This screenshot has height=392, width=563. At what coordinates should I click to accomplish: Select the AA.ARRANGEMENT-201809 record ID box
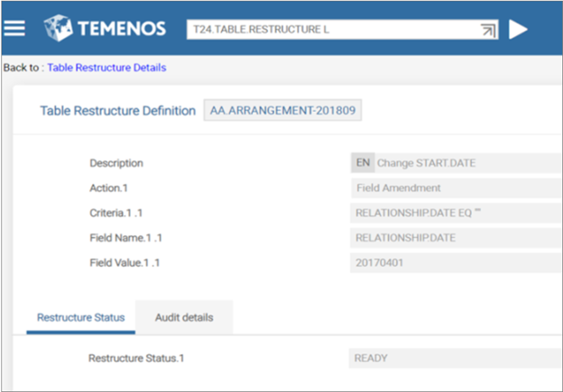click(284, 111)
